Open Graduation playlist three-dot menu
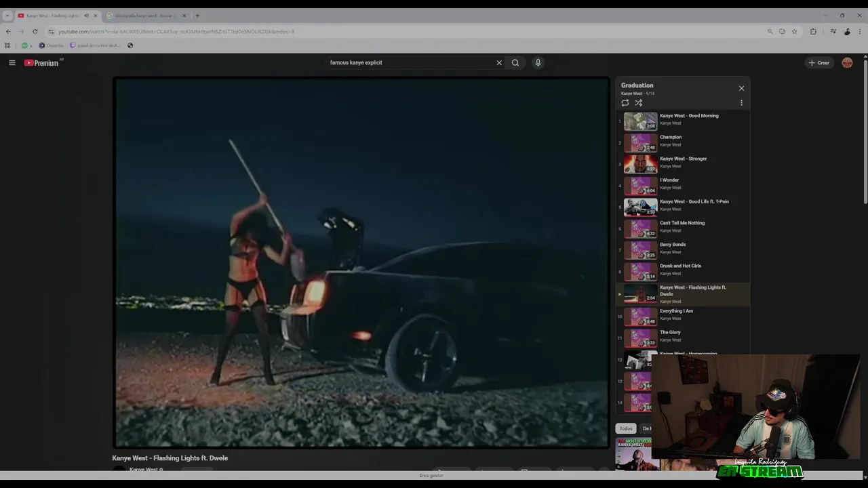The image size is (868, 488). point(741,103)
